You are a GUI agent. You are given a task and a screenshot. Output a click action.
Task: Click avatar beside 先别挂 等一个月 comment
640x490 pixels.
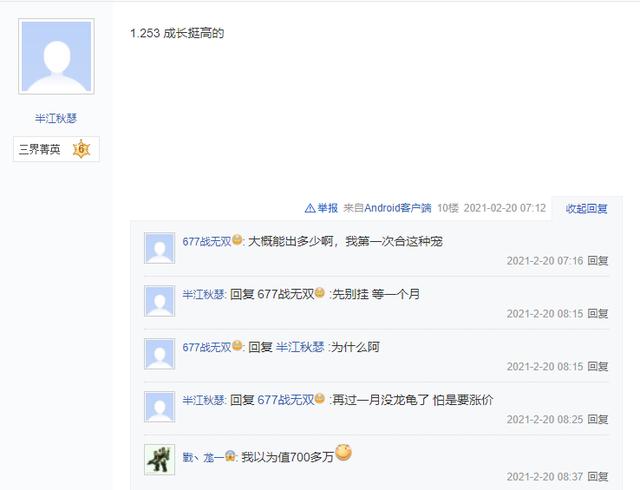(160, 301)
